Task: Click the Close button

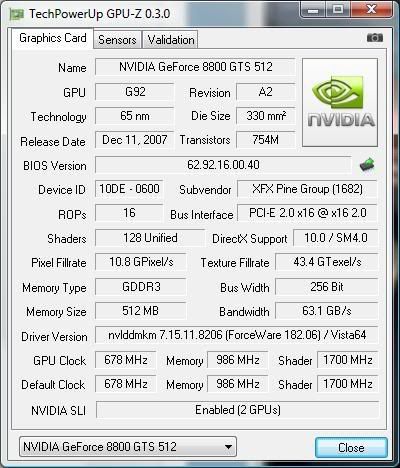Action: pyautogui.click(x=351, y=447)
